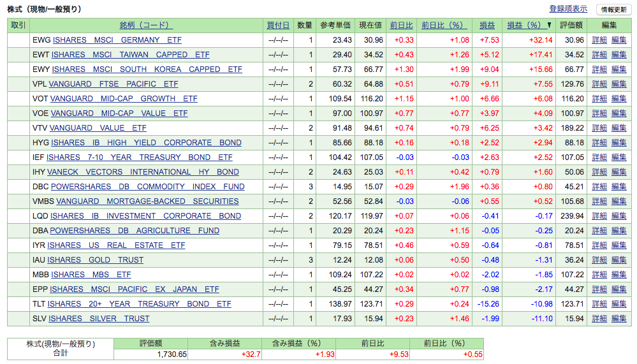This screenshot has height=364, width=637.
Task: Open ISHARES MSCI PACIFIC EX JAPAN ETF
Action: coord(135,289)
